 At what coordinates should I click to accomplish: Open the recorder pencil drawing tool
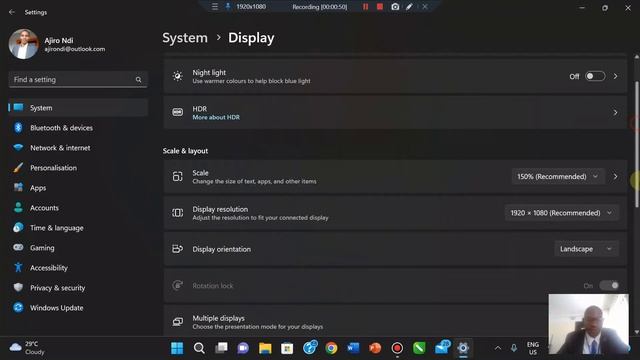coord(409,7)
